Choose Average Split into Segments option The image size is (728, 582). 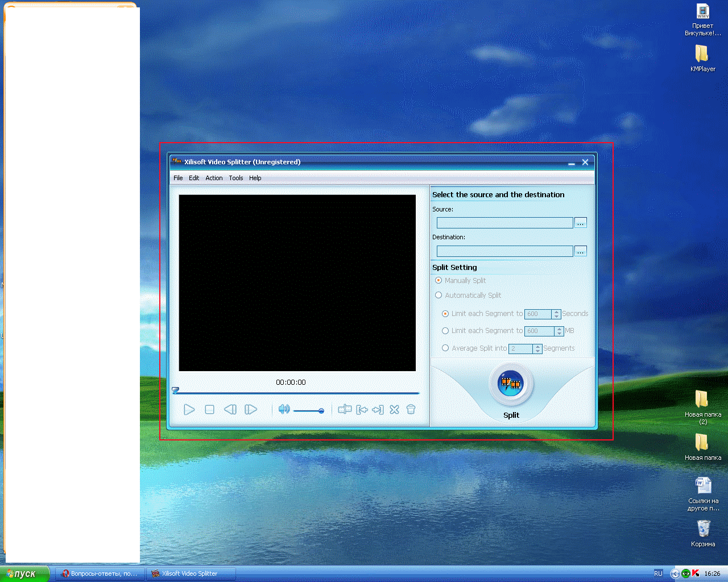tap(445, 348)
